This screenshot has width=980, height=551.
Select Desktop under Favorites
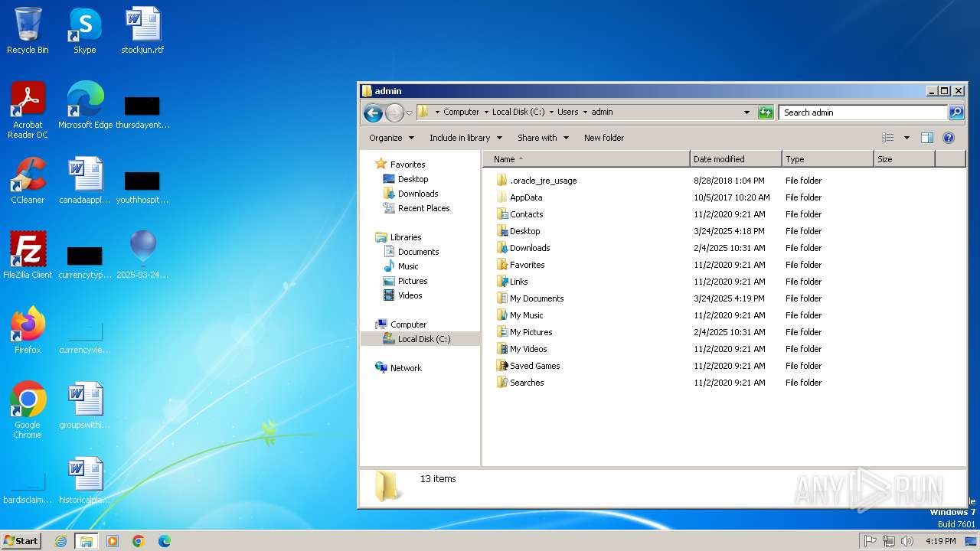[413, 179]
